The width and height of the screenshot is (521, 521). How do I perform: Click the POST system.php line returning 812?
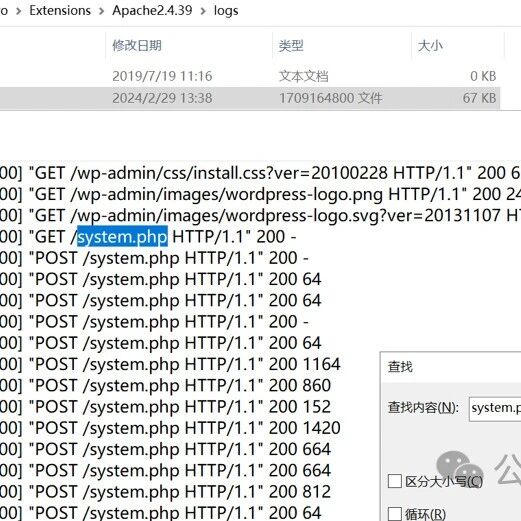[x=165, y=492]
